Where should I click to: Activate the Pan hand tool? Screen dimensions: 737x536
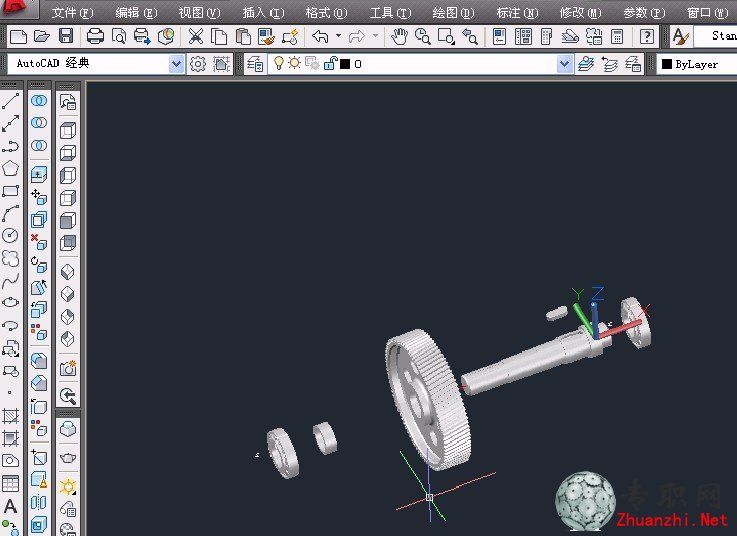pyautogui.click(x=400, y=36)
